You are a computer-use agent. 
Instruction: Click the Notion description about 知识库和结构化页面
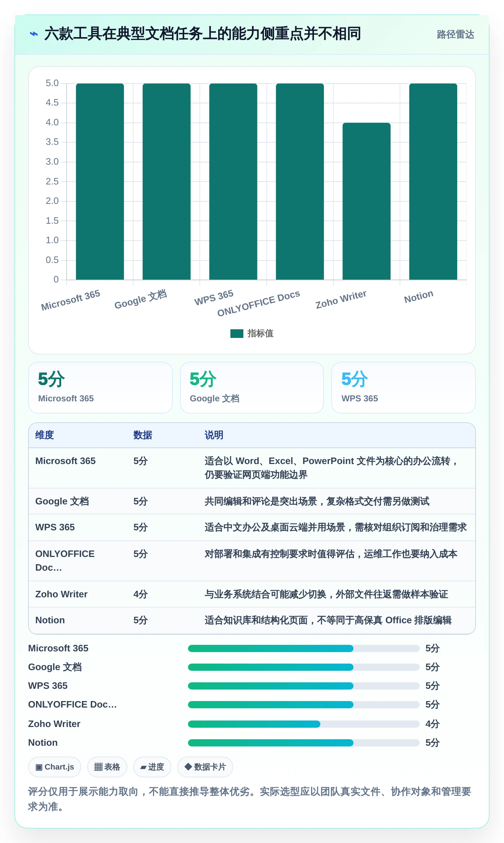point(328,620)
